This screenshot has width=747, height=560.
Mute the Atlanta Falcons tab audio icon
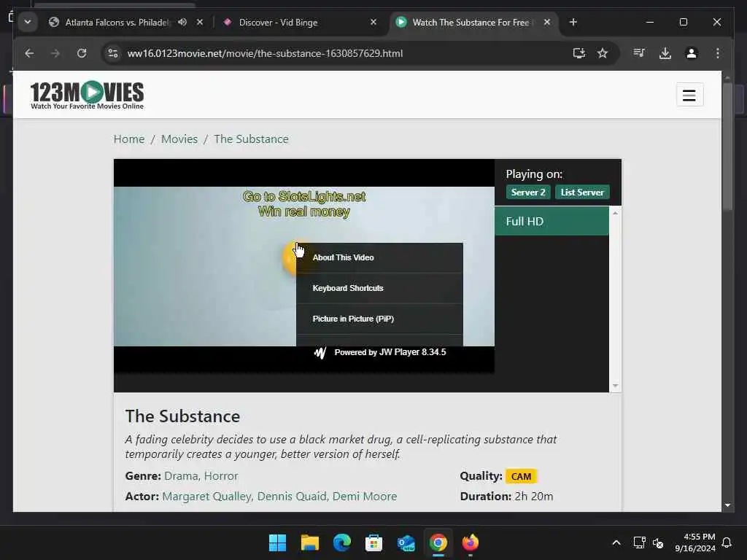[182, 22]
